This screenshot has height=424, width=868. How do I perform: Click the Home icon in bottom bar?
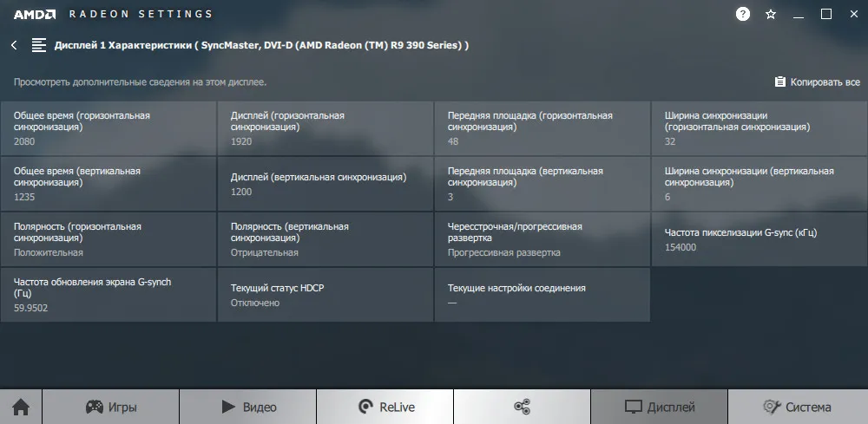[x=21, y=407]
